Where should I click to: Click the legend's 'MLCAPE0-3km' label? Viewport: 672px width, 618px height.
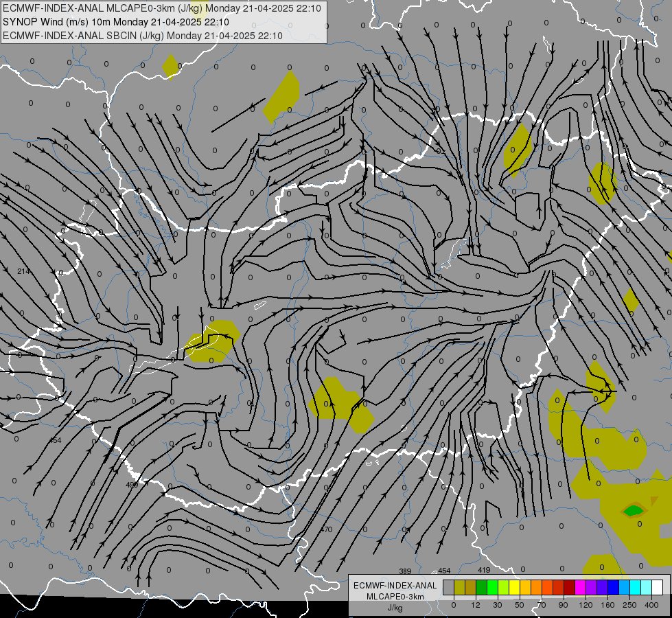point(395,597)
